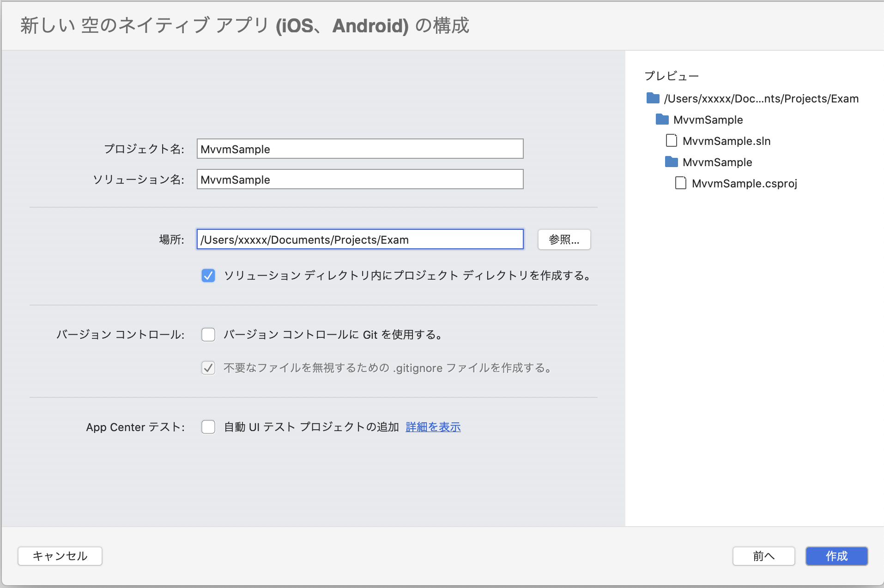Toggle the .gitignore ファイルを作成する checkbox
This screenshot has height=588, width=884.
pyautogui.click(x=208, y=368)
